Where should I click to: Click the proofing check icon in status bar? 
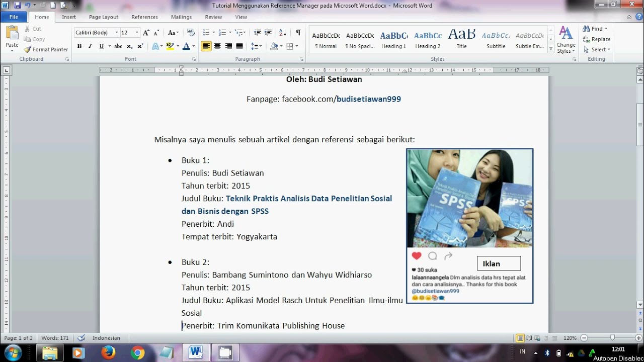(x=82, y=338)
